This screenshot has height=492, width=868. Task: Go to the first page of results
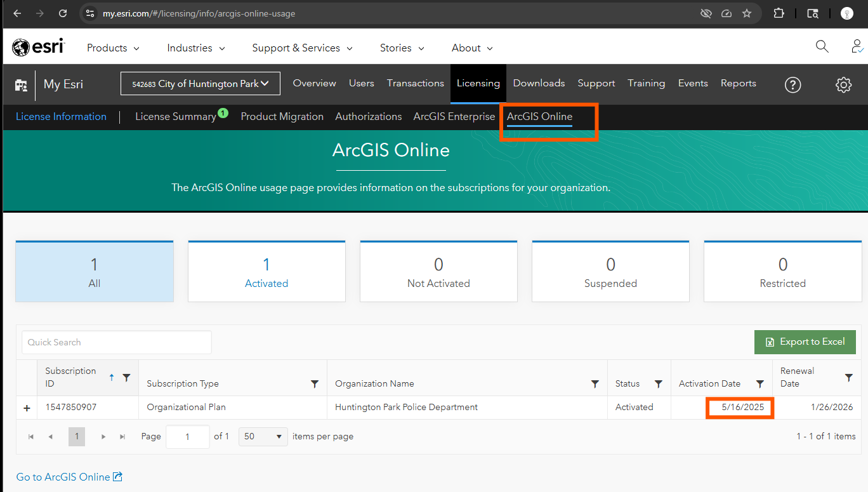tap(30, 437)
